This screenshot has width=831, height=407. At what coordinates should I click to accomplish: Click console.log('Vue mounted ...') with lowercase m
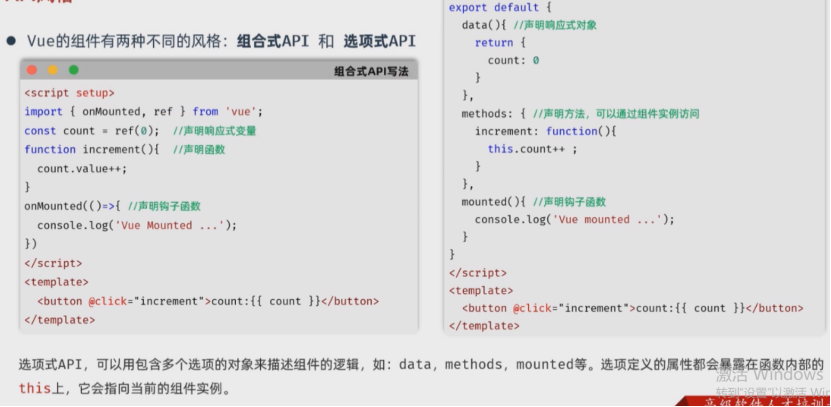574,219
